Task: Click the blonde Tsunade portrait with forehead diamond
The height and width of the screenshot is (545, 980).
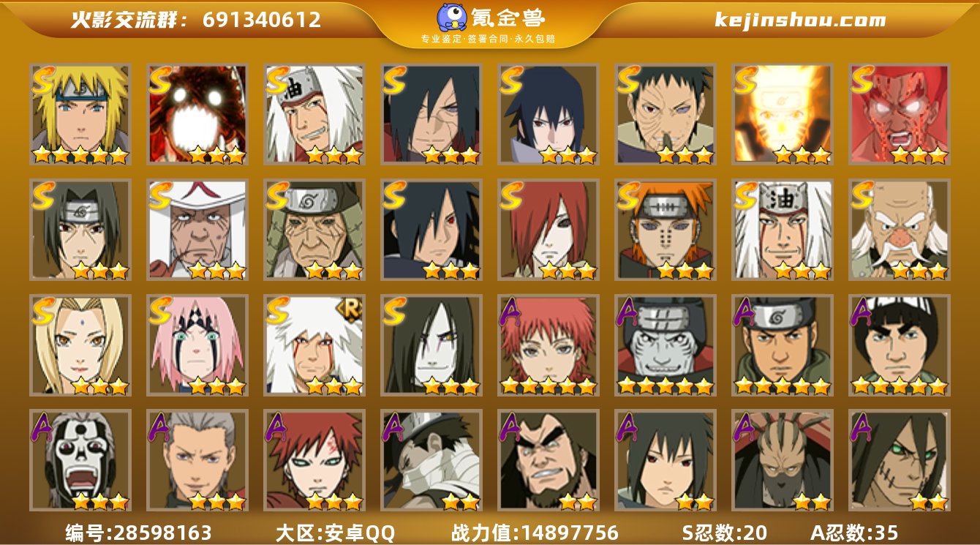Action: coord(80,345)
